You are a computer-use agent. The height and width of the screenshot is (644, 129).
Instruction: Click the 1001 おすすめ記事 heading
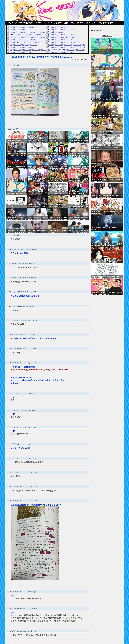13,129
